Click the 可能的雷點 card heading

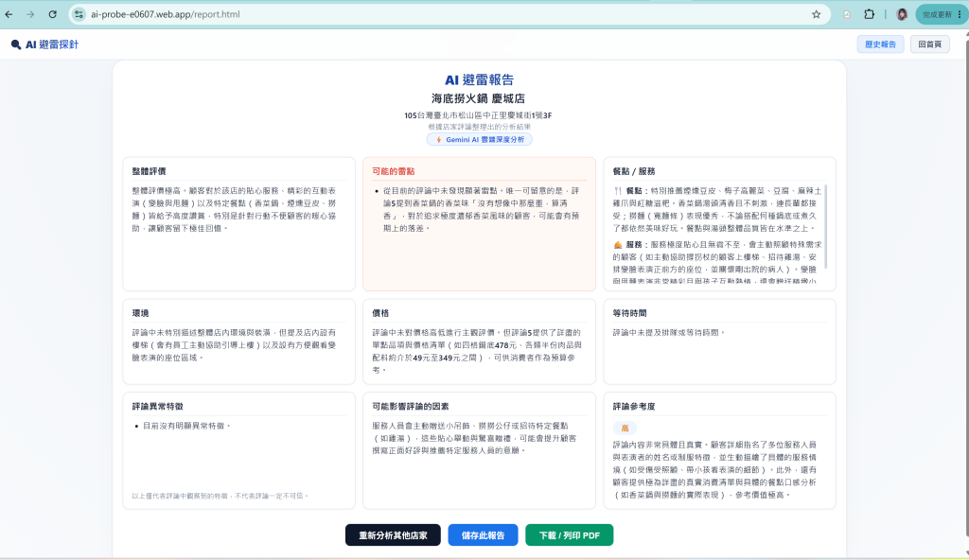(393, 171)
